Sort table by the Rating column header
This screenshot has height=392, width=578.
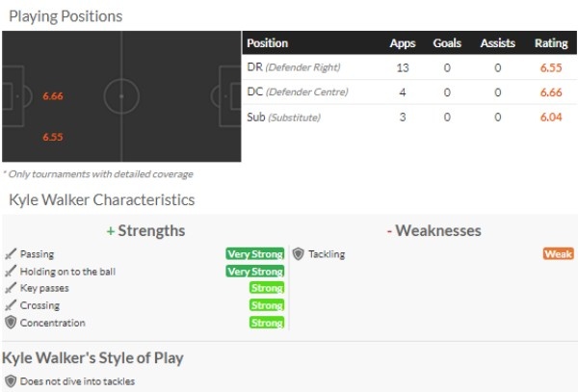click(x=551, y=43)
